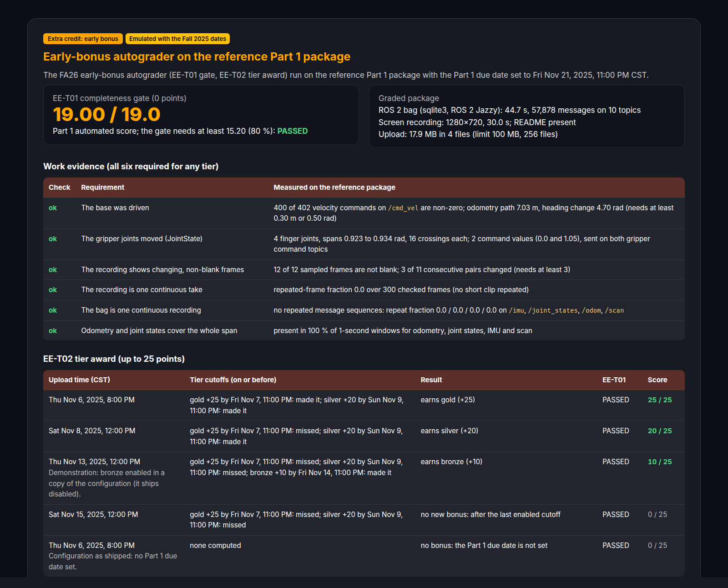The image size is (728, 588).
Task: Click the 'Sat Nov 8, 2025, 12:00 PM' upload time
Action: coord(92,431)
